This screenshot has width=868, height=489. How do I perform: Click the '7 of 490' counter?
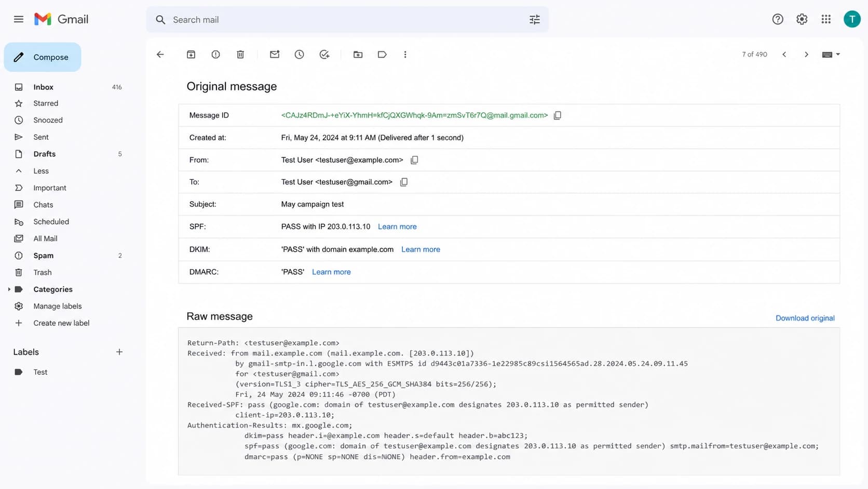pos(754,55)
